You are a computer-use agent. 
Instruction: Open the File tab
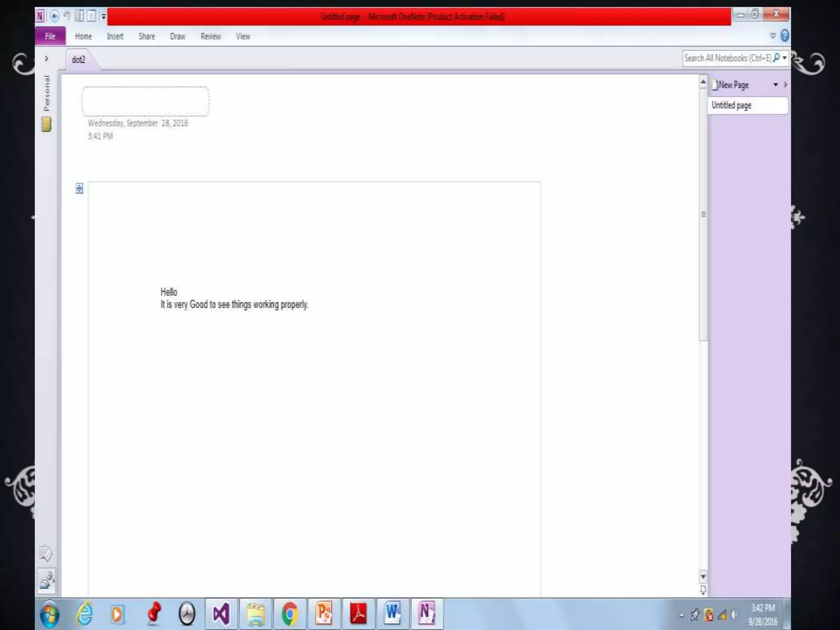click(x=50, y=37)
